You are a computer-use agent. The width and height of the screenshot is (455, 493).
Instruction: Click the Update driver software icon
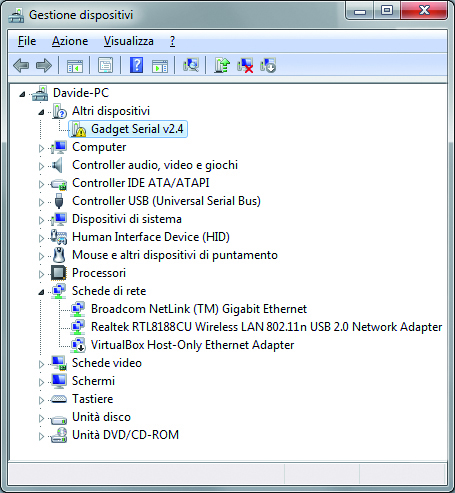pos(222,65)
